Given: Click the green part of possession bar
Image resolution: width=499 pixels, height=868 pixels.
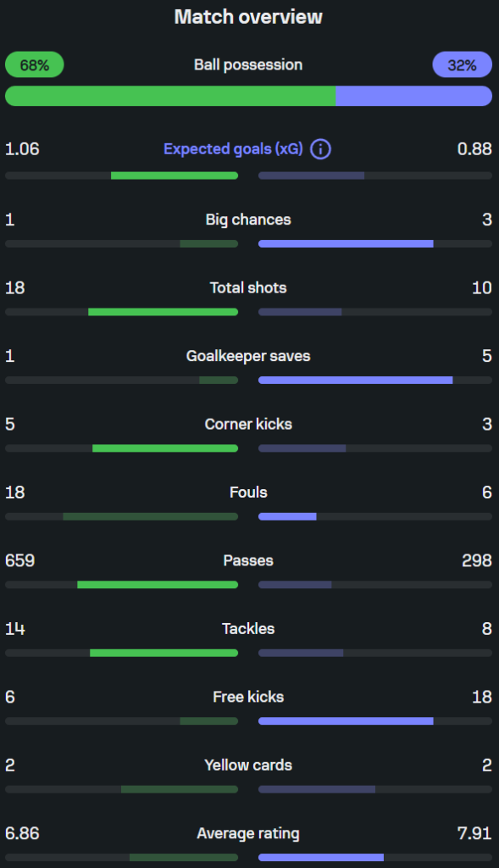Looking at the screenshot, I should coord(170,96).
